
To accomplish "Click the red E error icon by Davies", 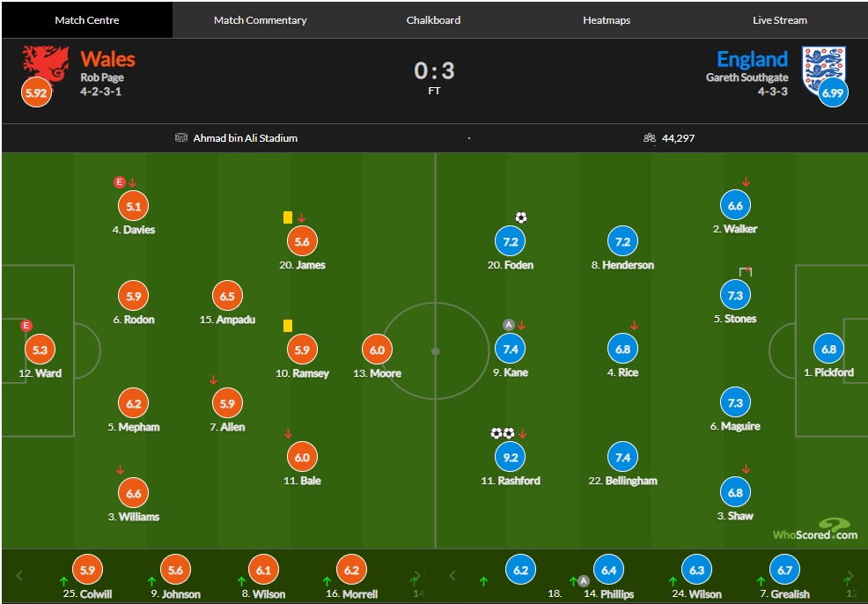I will [x=119, y=181].
